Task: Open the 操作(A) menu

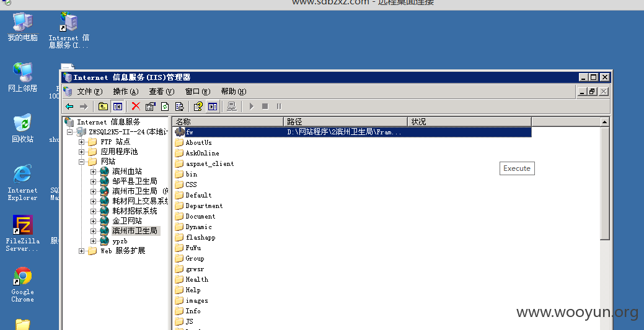Action: (126, 92)
